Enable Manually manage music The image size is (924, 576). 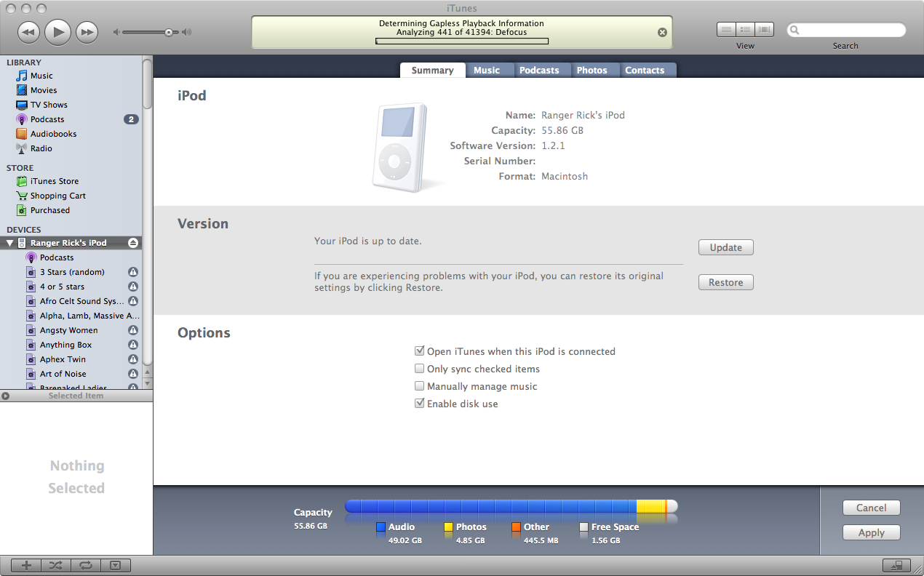419,386
